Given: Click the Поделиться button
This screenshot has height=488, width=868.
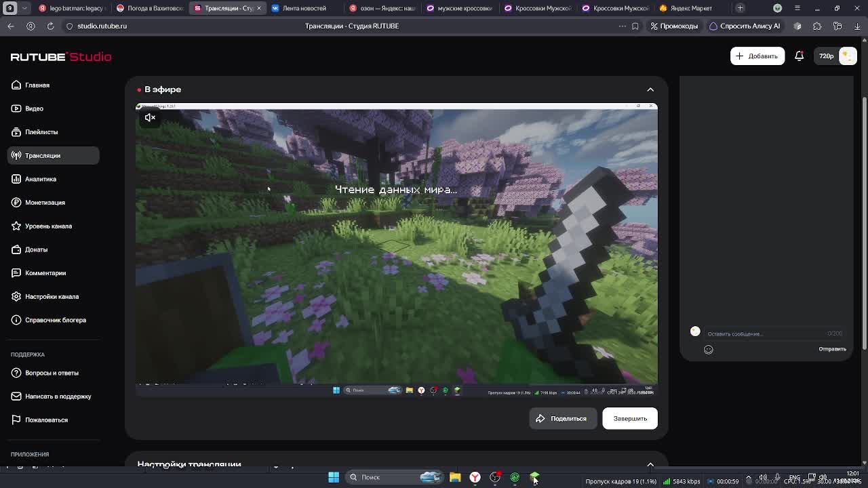Looking at the screenshot, I should [x=562, y=418].
